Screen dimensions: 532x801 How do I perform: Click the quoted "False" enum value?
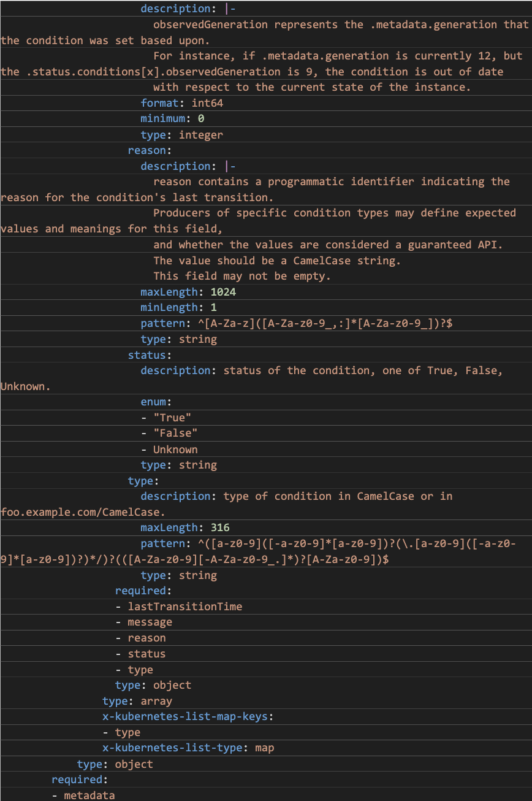click(175, 433)
